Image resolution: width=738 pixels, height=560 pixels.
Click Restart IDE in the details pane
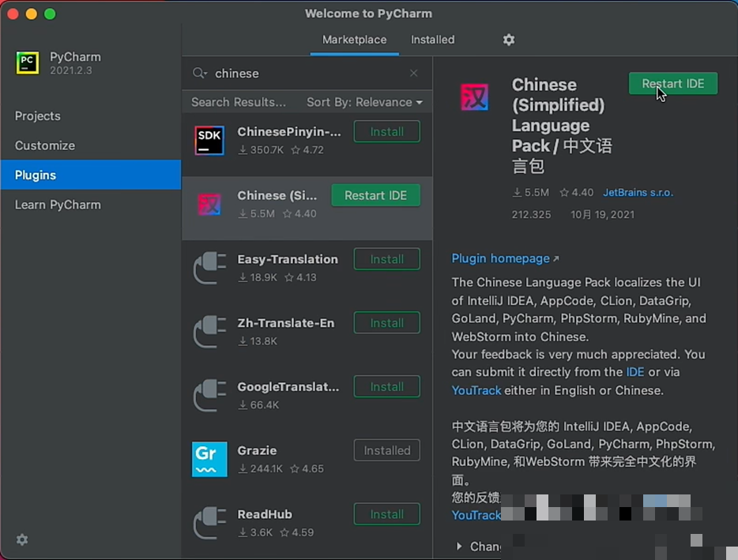[673, 84]
